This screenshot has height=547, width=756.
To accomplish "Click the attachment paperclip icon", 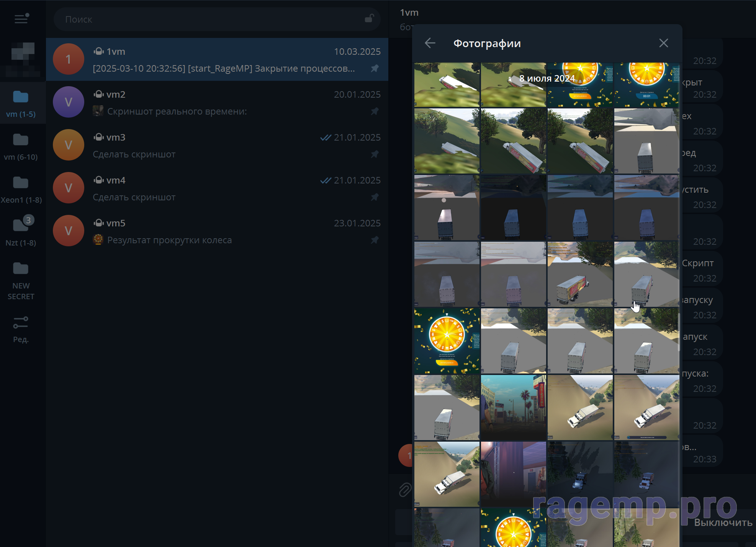I will click(x=404, y=490).
